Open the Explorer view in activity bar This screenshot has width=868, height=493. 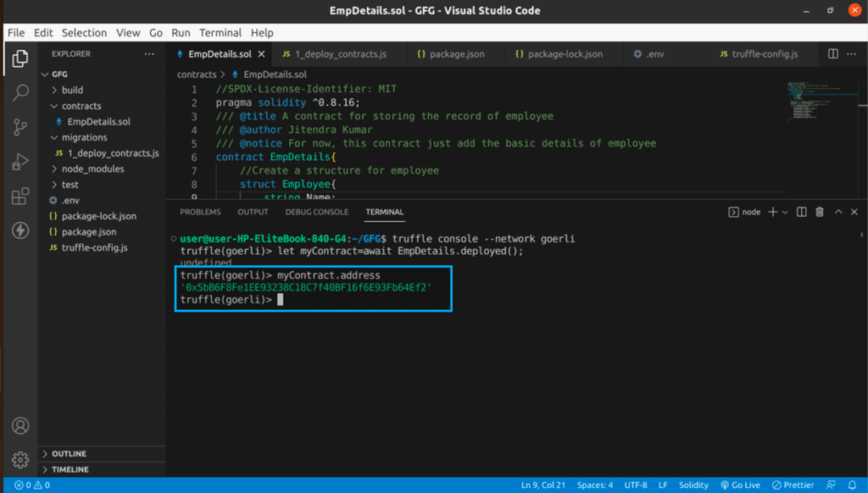tap(20, 58)
